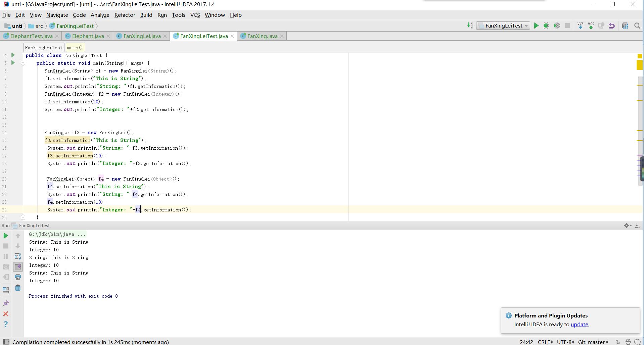This screenshot has height=345, width=644.
Task: Toggle file read-only lock in status bar
Action: (617, 342)
